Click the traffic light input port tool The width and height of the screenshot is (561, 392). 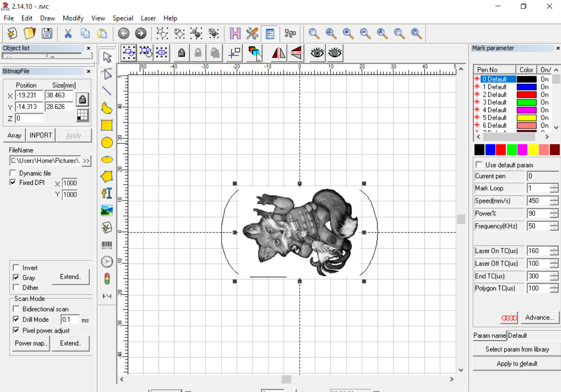pyautogui.click(x=107, y=279)
